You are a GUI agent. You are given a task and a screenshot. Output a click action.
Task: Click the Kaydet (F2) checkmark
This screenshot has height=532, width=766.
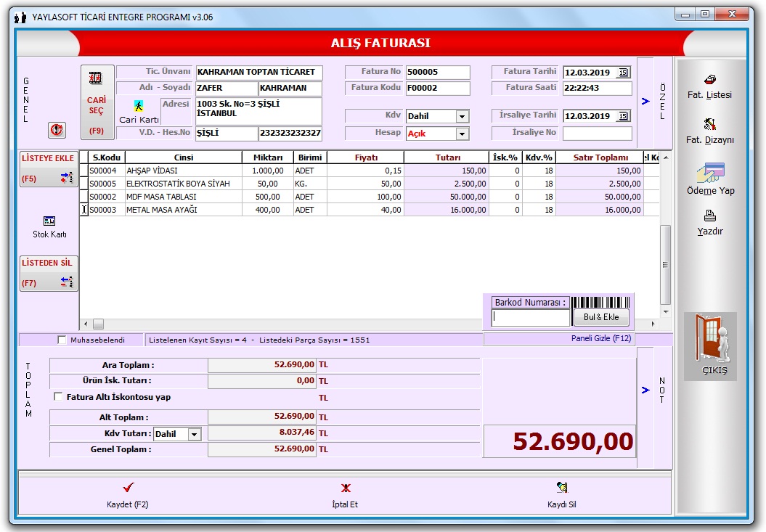point(128,488)
